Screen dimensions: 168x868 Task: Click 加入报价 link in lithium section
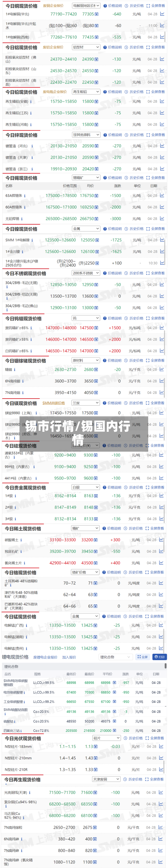pos(69,657)
